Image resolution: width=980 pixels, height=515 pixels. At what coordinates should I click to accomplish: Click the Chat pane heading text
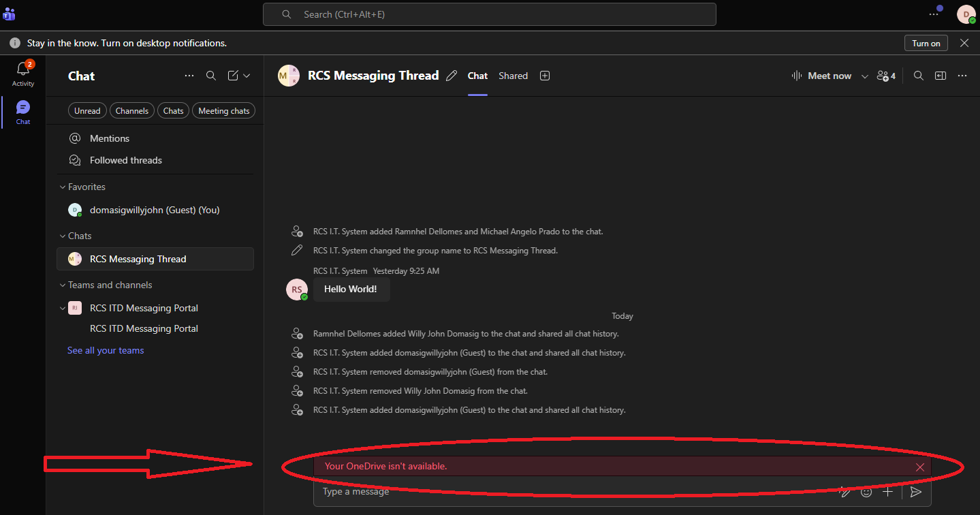coord(81,76)
